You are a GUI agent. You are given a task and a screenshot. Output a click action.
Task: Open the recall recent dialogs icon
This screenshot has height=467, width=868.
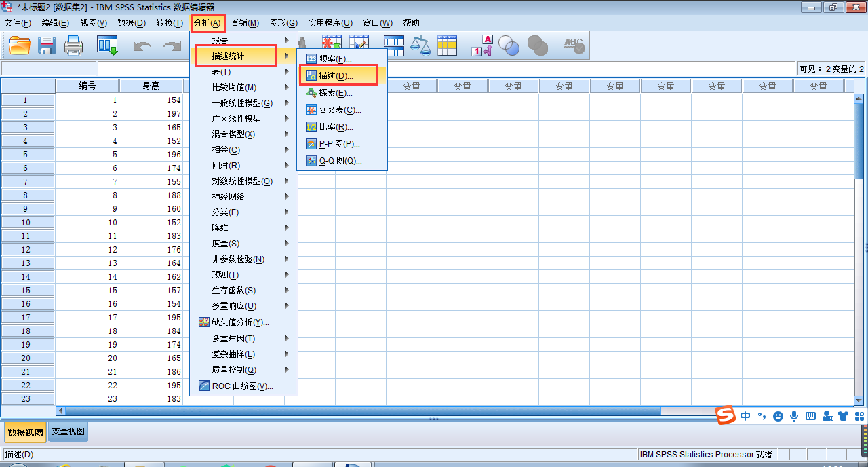tap(107, 45)
